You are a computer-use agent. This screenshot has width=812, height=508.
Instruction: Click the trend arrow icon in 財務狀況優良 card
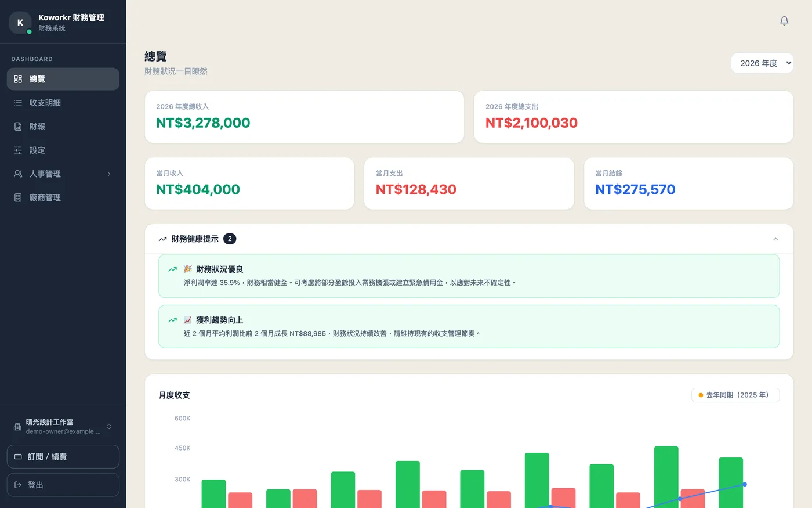pos(172,269)
